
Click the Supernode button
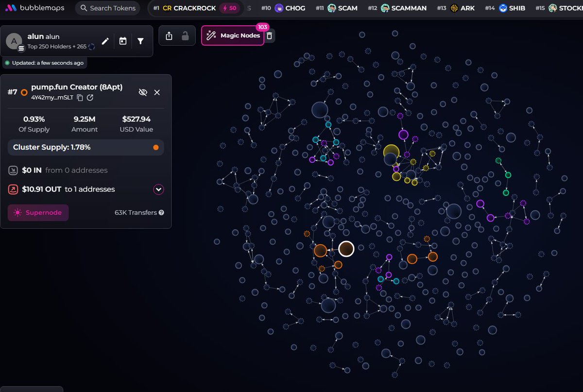(x=38, y=213)
